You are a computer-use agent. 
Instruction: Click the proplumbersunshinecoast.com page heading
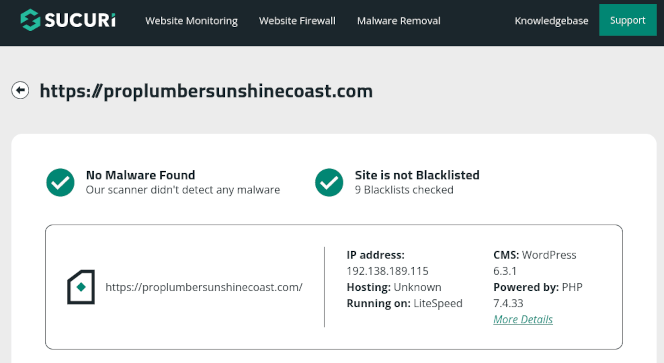click(x=206, y=91)
